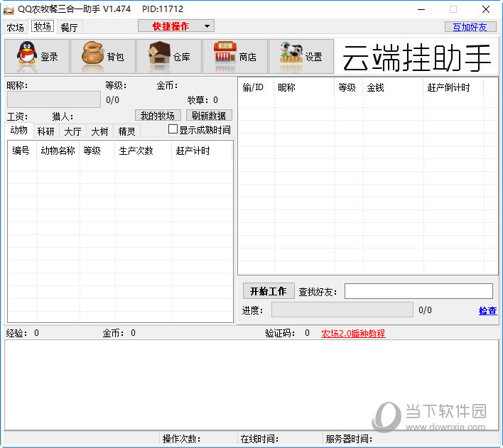Open the 商店 shop icon
This screenshot has width=503, height=448.
235,56
